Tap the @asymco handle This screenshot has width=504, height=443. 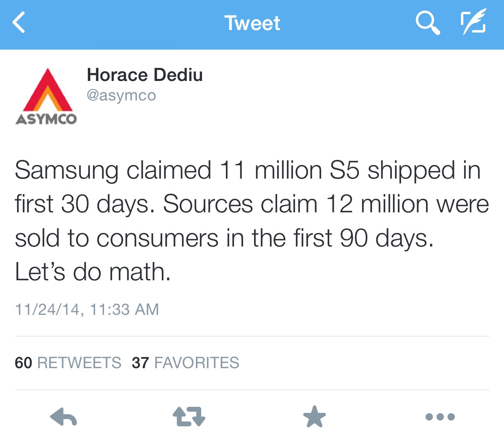(x=122, y=95)
